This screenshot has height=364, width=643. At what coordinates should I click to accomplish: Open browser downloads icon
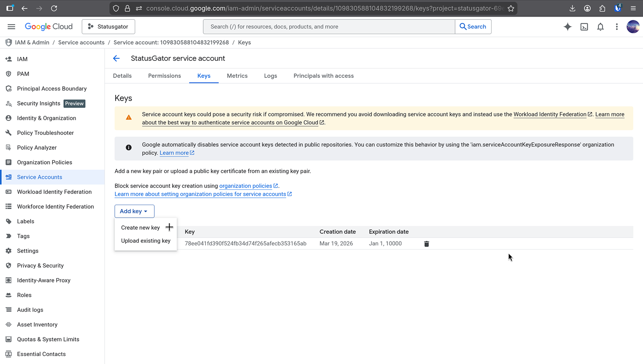click(572, 8)
